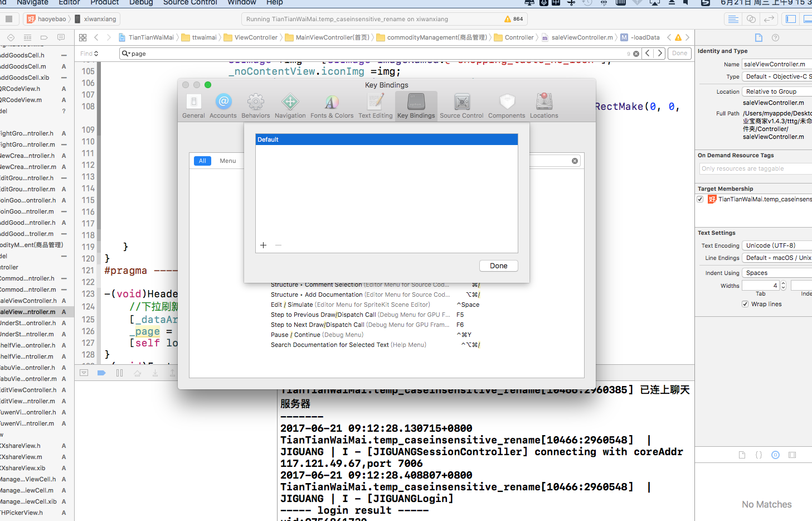
Task: Click Done in the find bar
Action: [x=679, y=54]
